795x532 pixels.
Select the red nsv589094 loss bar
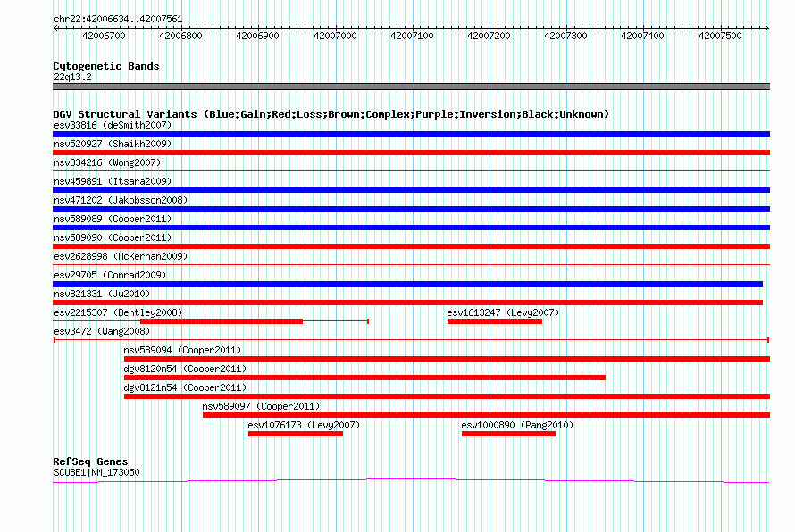(x=448, y=359)
